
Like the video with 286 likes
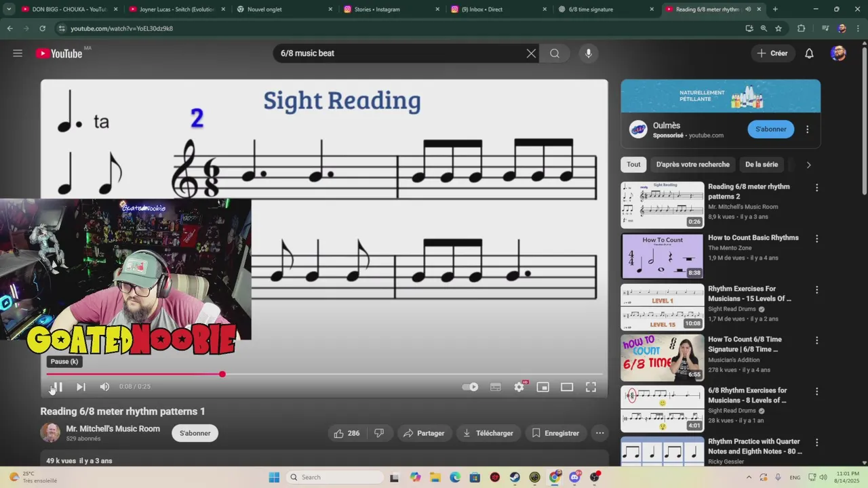point(347,433)
